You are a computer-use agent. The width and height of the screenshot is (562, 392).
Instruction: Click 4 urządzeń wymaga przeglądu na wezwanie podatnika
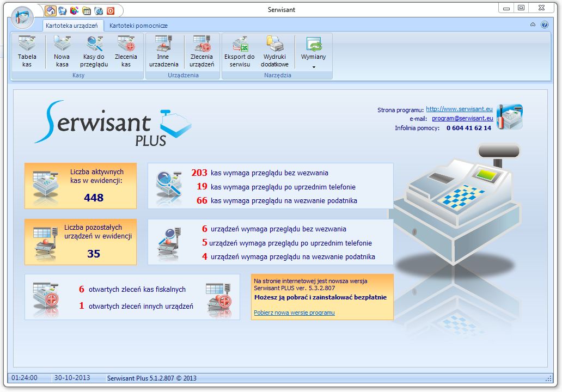289,256
